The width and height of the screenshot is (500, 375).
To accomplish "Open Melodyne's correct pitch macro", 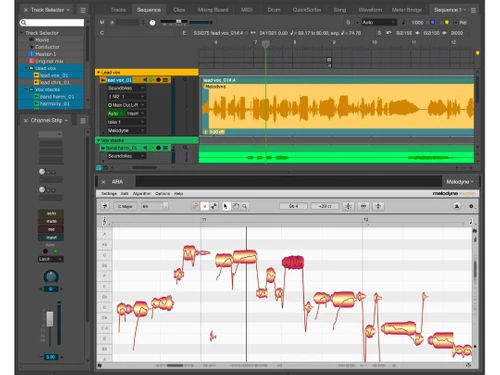I will pyautogui.click(x=348, y=206).
